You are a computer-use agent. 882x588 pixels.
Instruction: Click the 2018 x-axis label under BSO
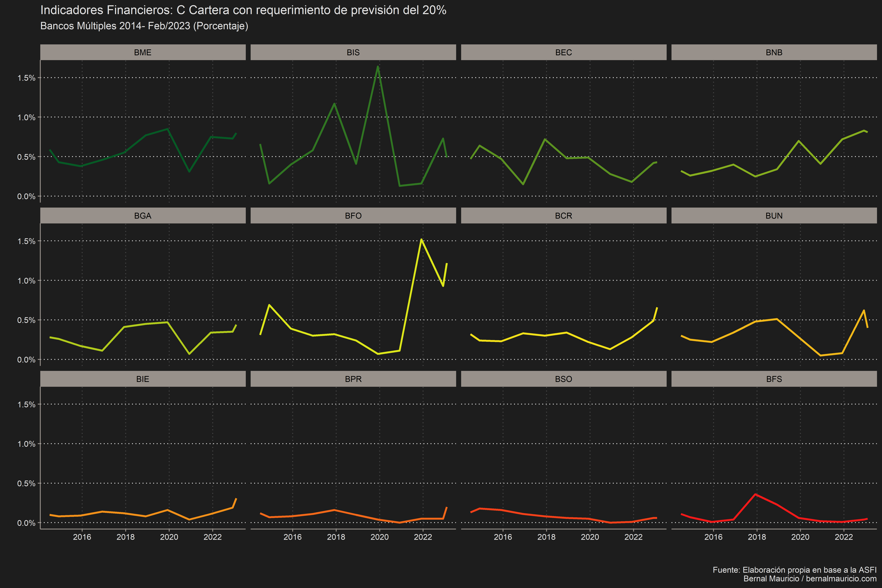point(546,537)
